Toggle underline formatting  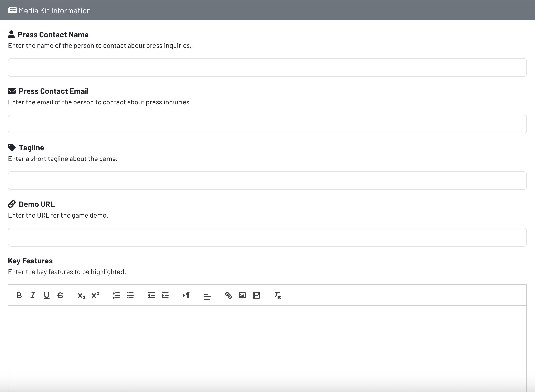46,295
